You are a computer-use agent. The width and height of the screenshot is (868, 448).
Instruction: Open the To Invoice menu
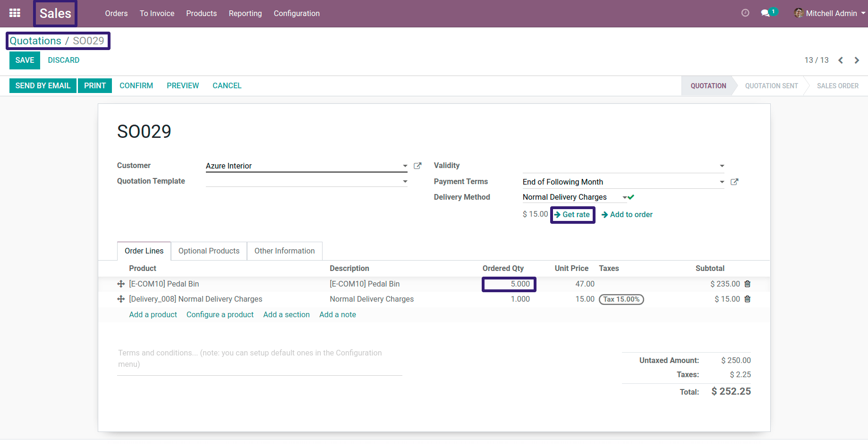click(157, 13)
